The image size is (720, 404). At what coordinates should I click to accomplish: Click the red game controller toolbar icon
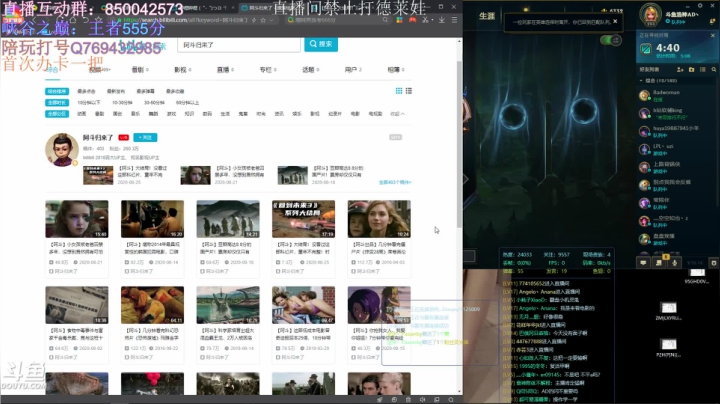pyautogui.click(x=412, y=20)
